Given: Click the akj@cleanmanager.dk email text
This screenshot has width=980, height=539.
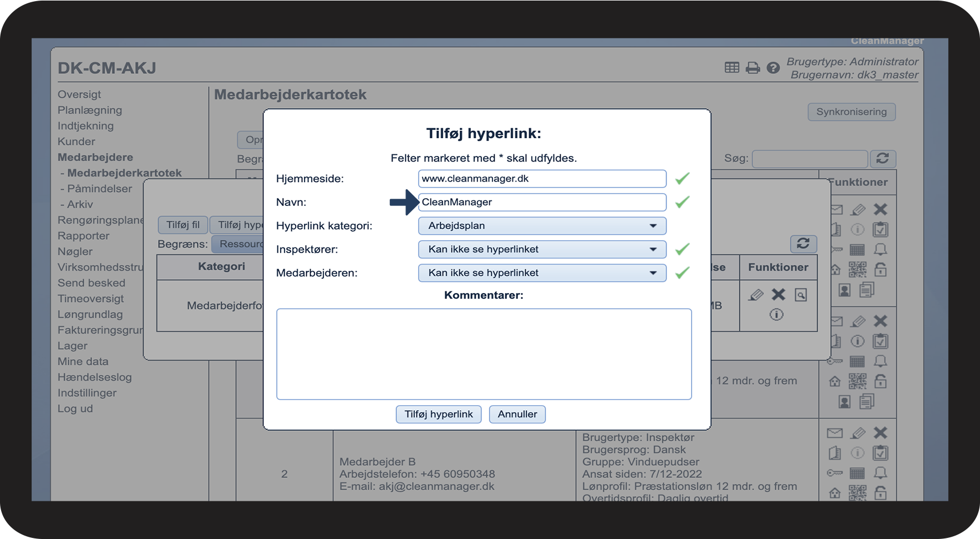Looking at the screenshot, I should [436, 486].
